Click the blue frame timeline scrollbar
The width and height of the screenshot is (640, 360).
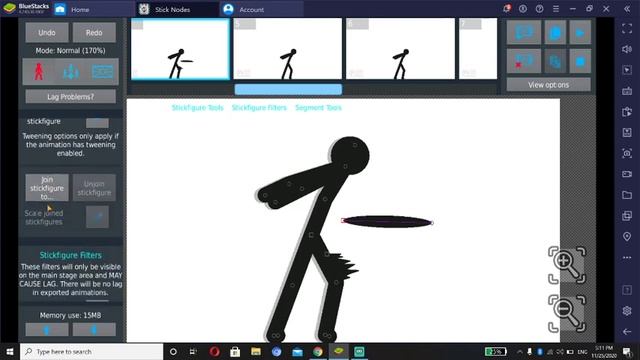point(288,89)
